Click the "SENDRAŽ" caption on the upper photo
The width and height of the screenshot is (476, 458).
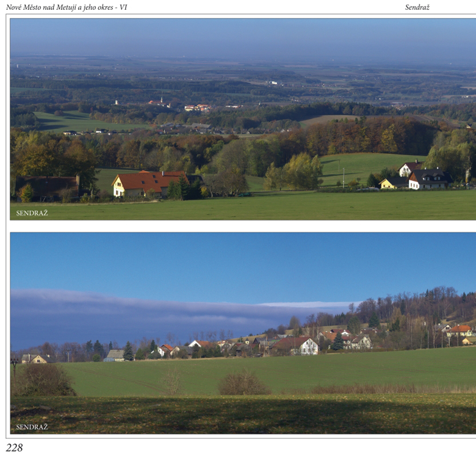pos(32,213)
